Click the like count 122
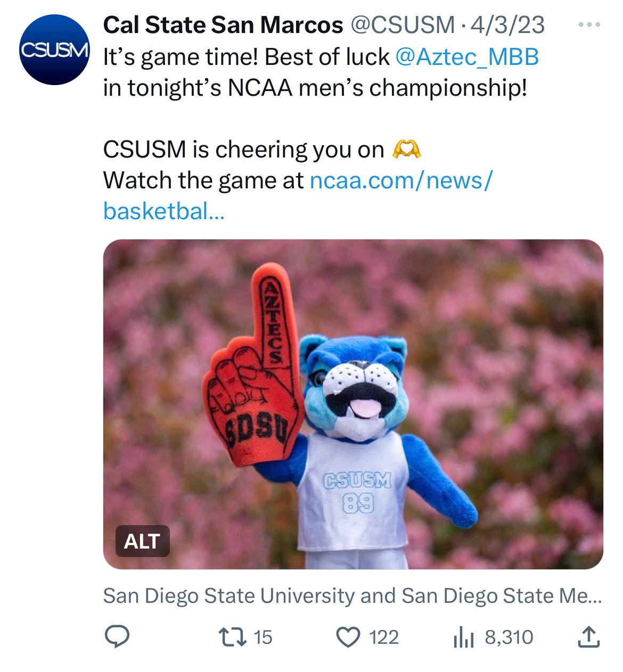Image resolution: width=623 pixels, height=672 pixels. 384,637
